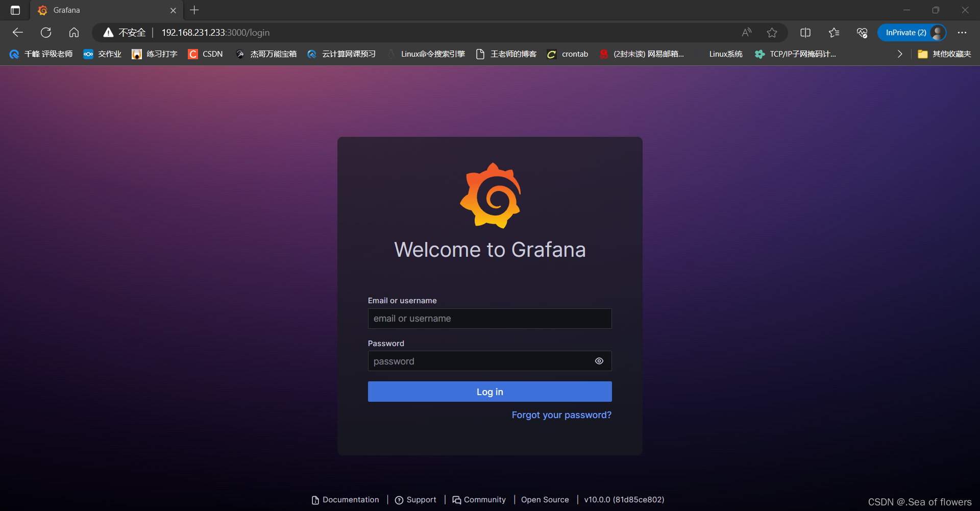Open the 练习打字 bookmark
980x511 pixels.
(155, 54)
